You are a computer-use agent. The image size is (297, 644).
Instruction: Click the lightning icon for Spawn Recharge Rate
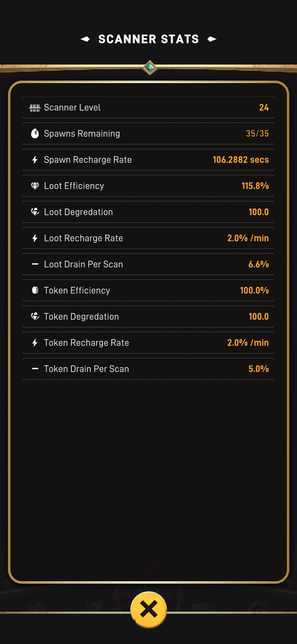click(x=35, y=160)
